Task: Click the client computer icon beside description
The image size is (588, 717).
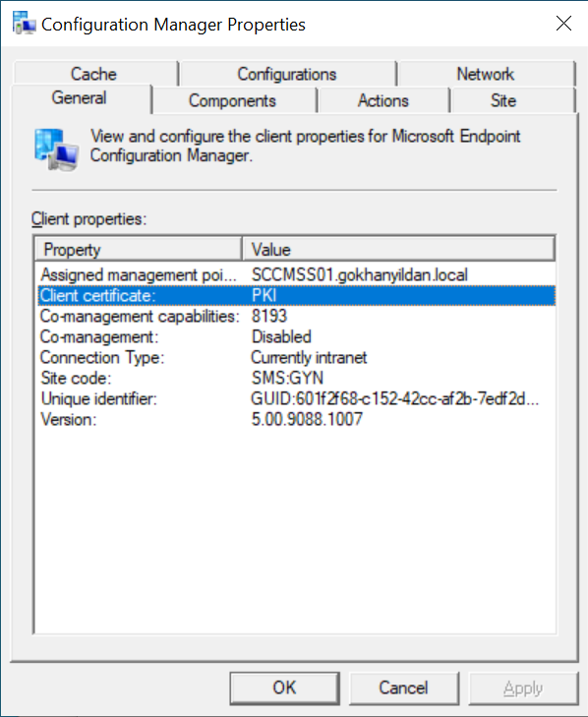Action: (56, 149)
